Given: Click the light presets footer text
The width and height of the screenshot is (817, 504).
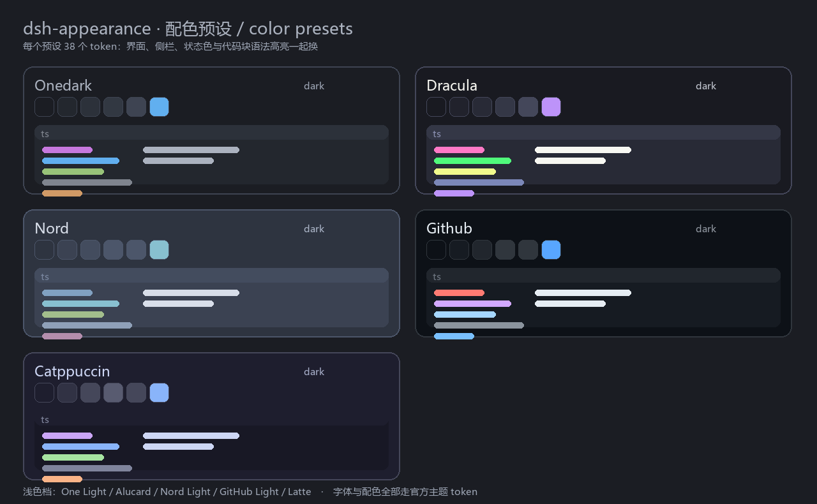Looking at the screenshot, I should tap(167, 492).
